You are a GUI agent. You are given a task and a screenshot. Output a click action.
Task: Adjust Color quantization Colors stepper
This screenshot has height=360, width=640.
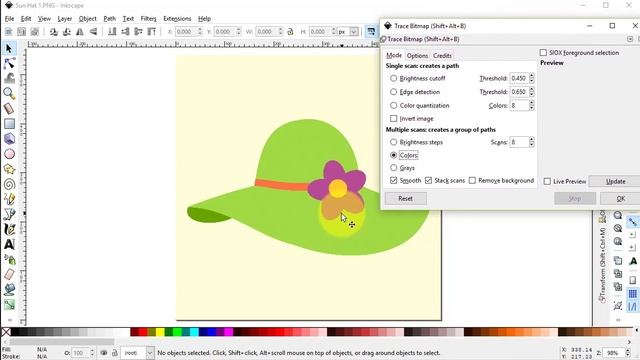tap(531, 105)
